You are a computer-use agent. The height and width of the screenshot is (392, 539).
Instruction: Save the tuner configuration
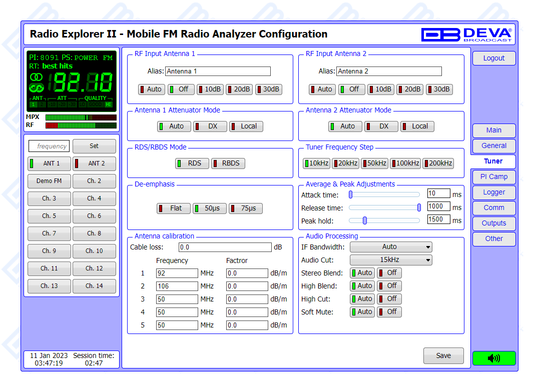point(443,356)
